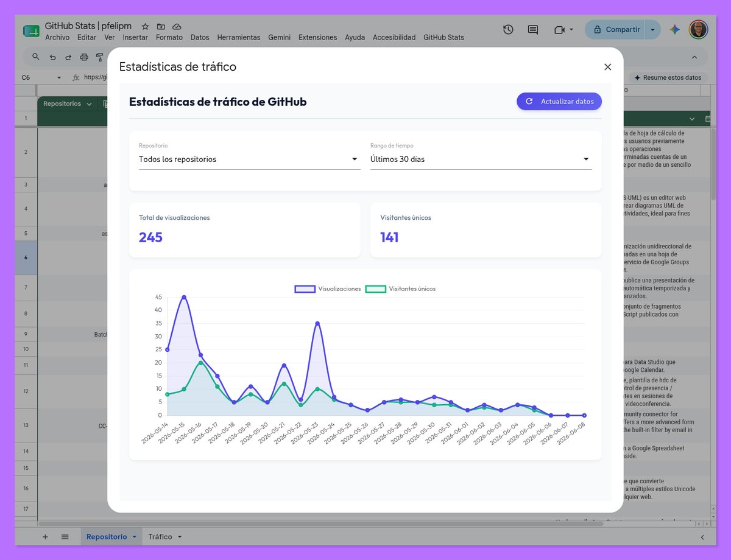The image size is (731, 560).
Task: Open the name box C6 dropdown
Action: point(59,78)
